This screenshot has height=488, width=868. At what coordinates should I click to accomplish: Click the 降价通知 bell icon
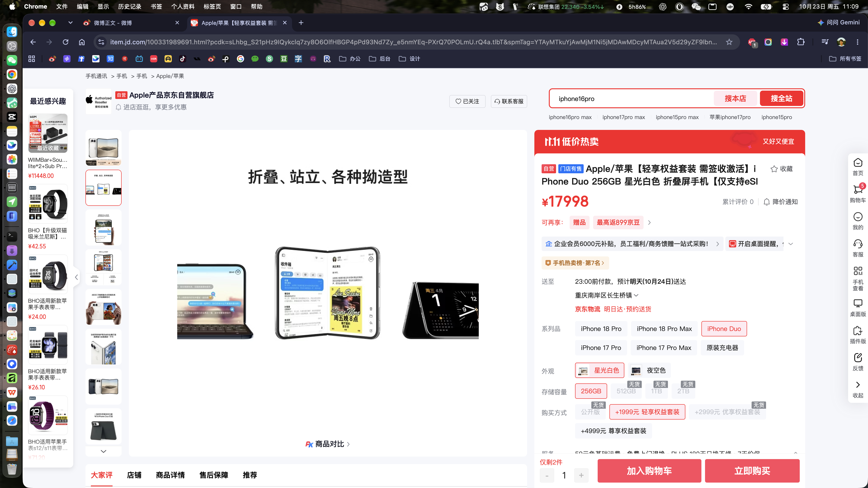pos(767,202)
